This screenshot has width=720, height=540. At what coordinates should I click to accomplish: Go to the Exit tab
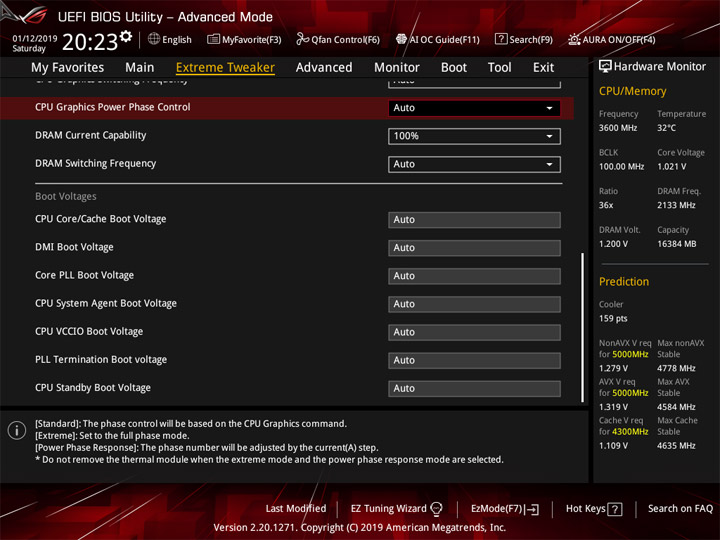(x=543, y=68)
